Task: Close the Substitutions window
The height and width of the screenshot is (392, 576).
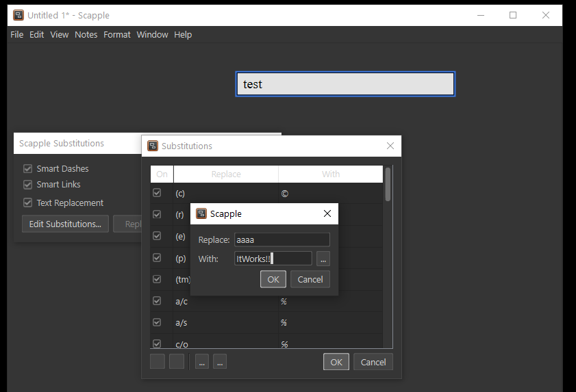Action: (x=390, y=146)
